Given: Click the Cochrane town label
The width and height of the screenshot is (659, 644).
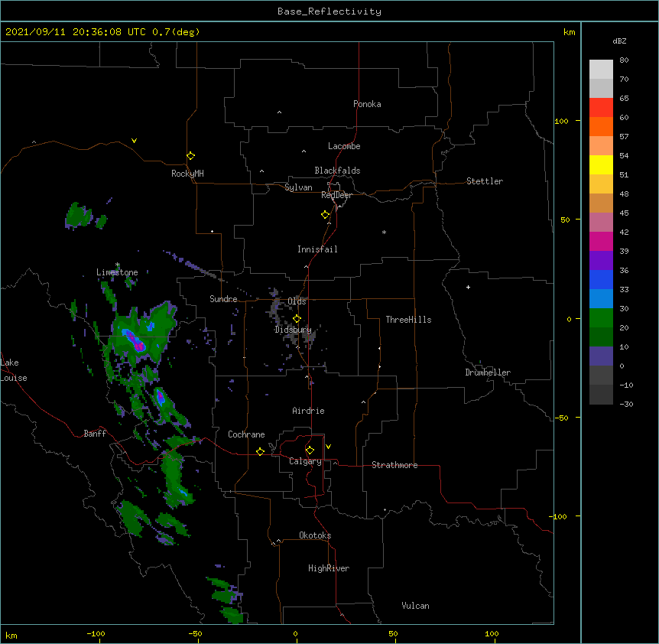Looking at the screenshot, I should coord(246,434).
